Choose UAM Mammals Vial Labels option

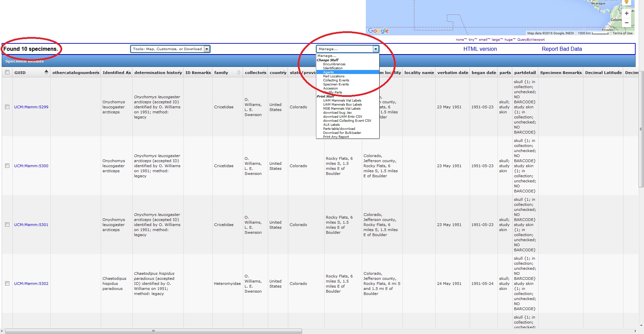coord(342,101)
